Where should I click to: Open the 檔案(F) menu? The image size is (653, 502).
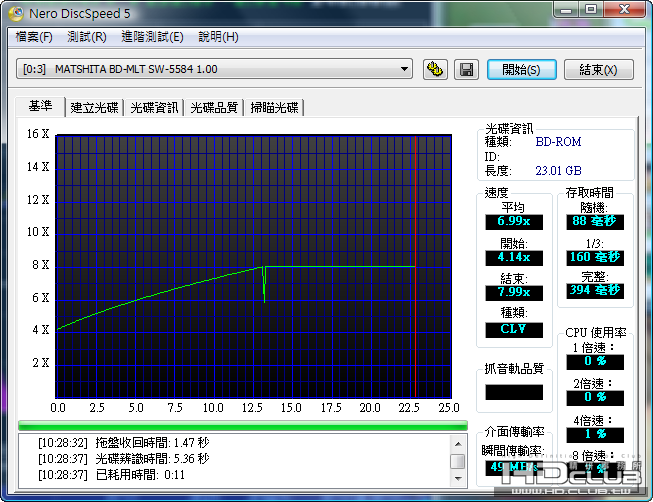34,37
